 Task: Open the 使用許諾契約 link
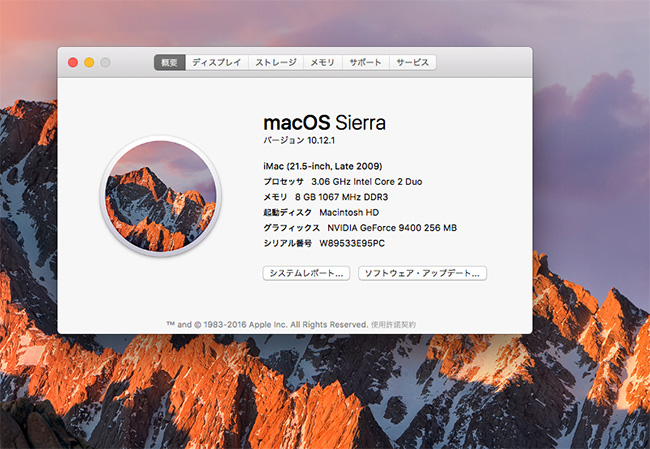pyautogui.click(x=393, y=325)
